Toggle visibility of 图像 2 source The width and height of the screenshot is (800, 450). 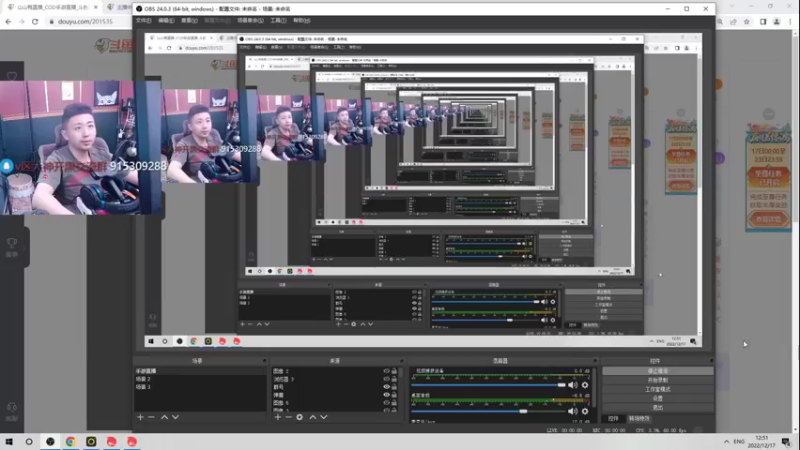pos(386,371)
